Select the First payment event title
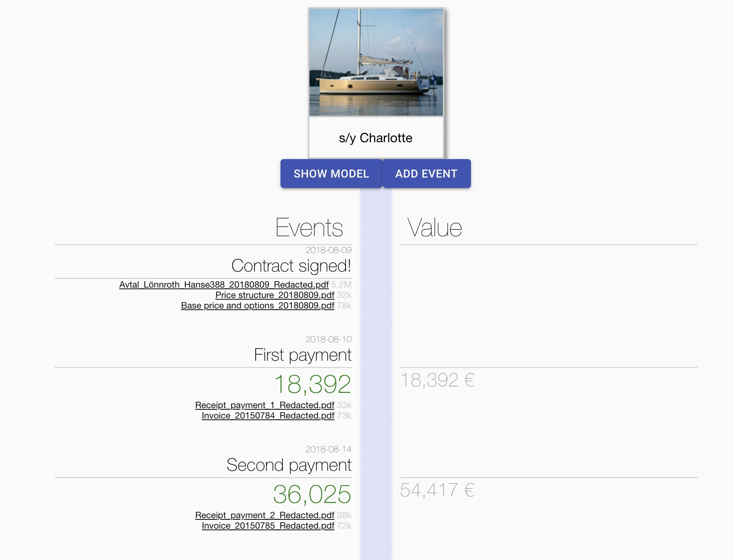Image resolution: width=733 pixels, height=560 pixels. [x=303, y=355]
